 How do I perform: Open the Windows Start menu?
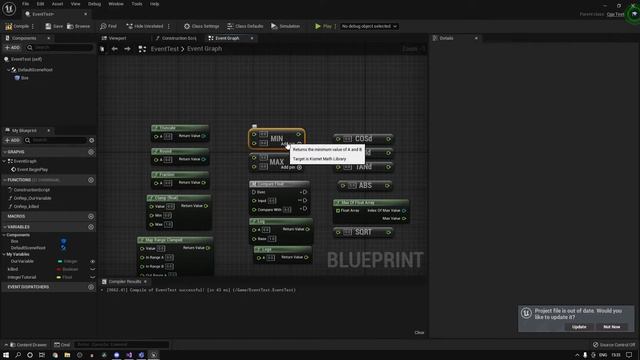point(6,355)
